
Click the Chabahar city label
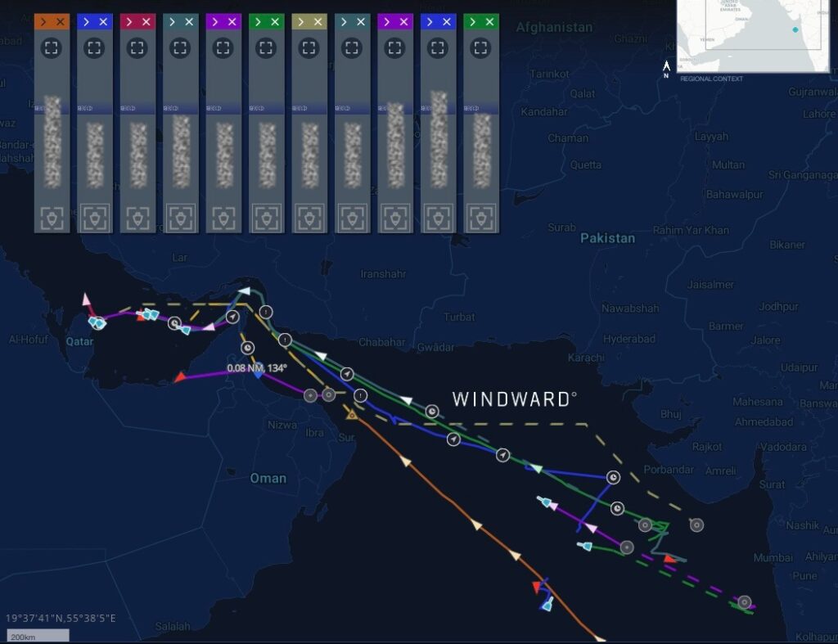pyautogui.click(x=381, y=342)
